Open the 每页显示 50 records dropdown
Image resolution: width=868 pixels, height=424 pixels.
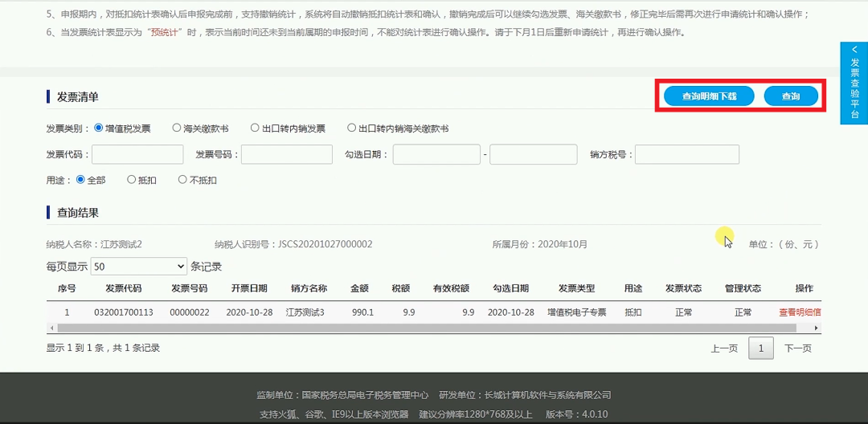point(139,267)
